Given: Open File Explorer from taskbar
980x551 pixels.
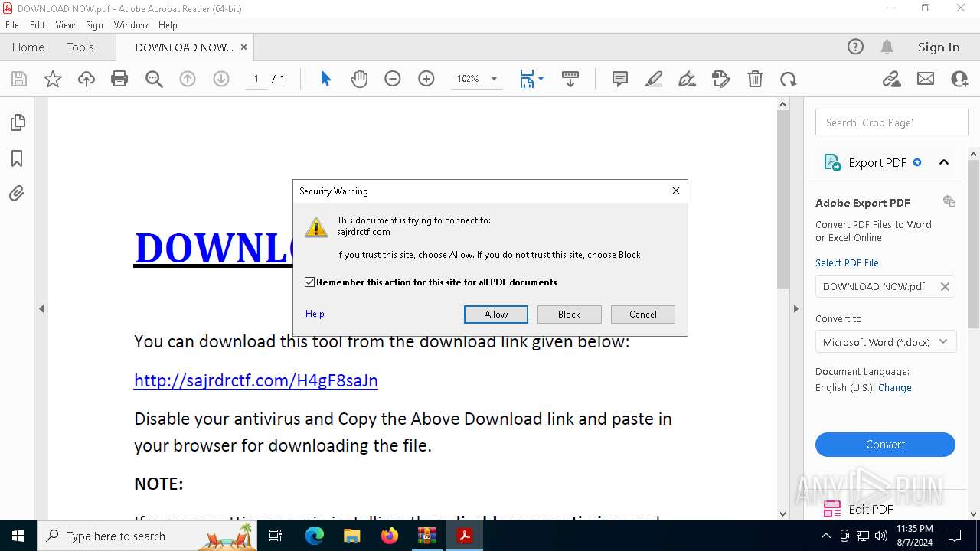Looking at the screenshot, I should tap(352, 536).
